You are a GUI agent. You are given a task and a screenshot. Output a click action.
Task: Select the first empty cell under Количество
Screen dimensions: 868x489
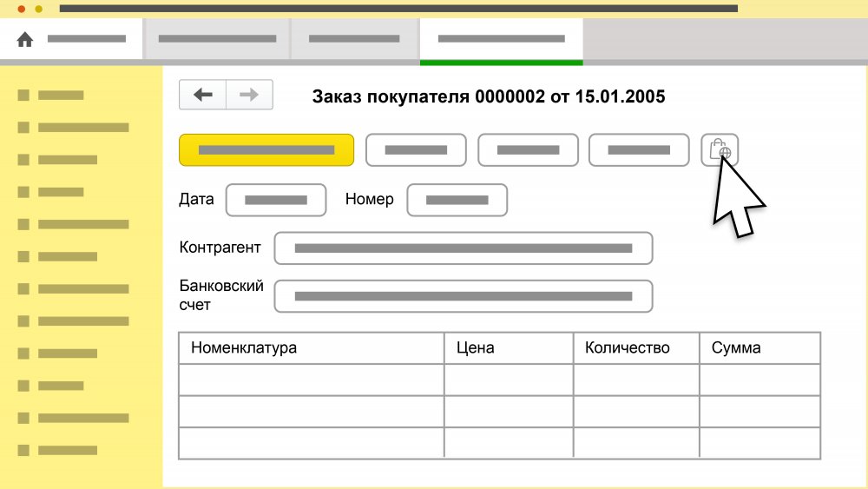coord(636,380)
